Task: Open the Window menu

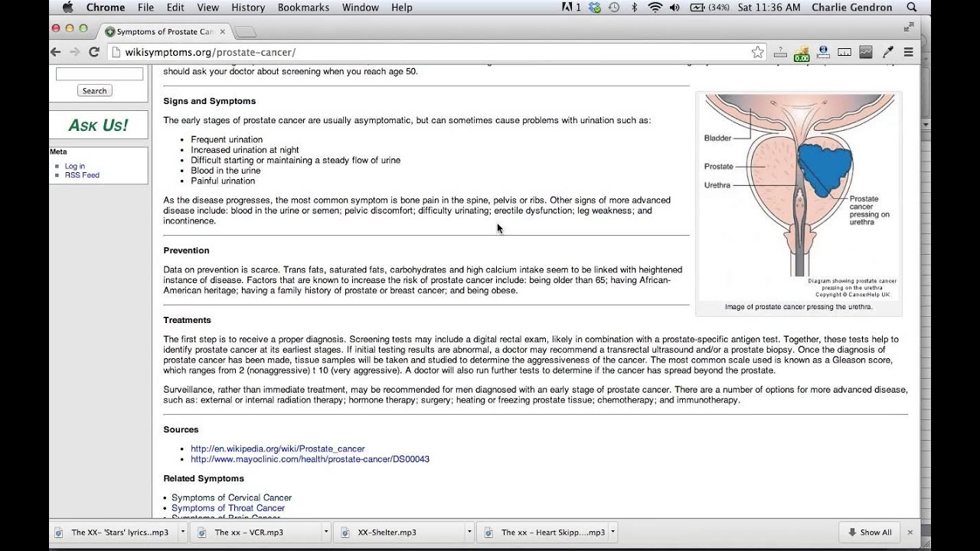Action: click(361, 8)
